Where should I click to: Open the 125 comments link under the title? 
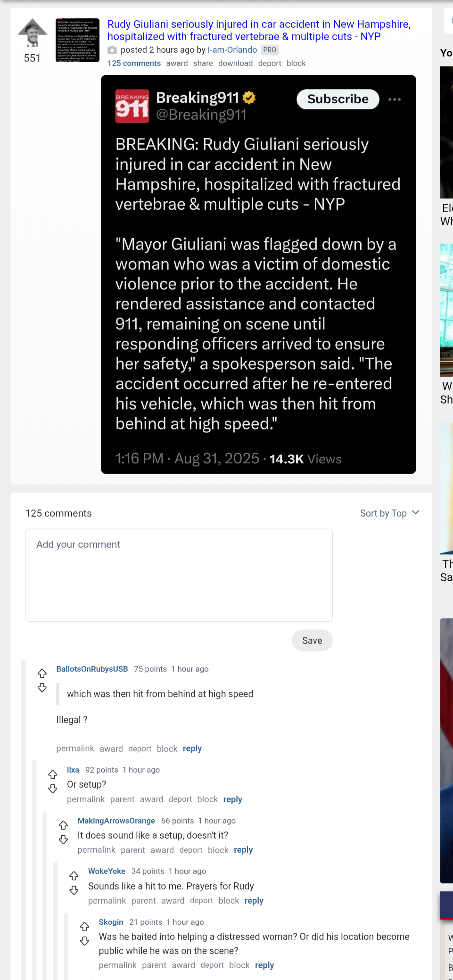click(x=134, y=63)
